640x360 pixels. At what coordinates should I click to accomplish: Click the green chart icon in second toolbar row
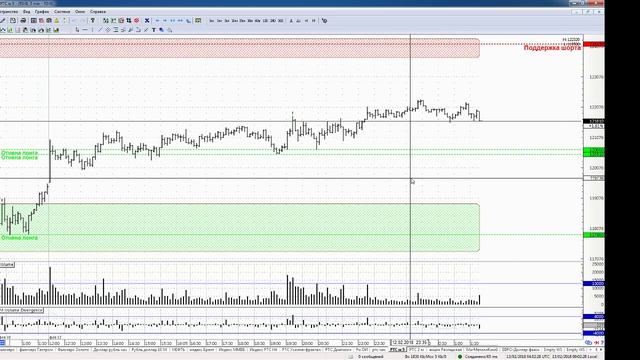[x=10, y=30]
